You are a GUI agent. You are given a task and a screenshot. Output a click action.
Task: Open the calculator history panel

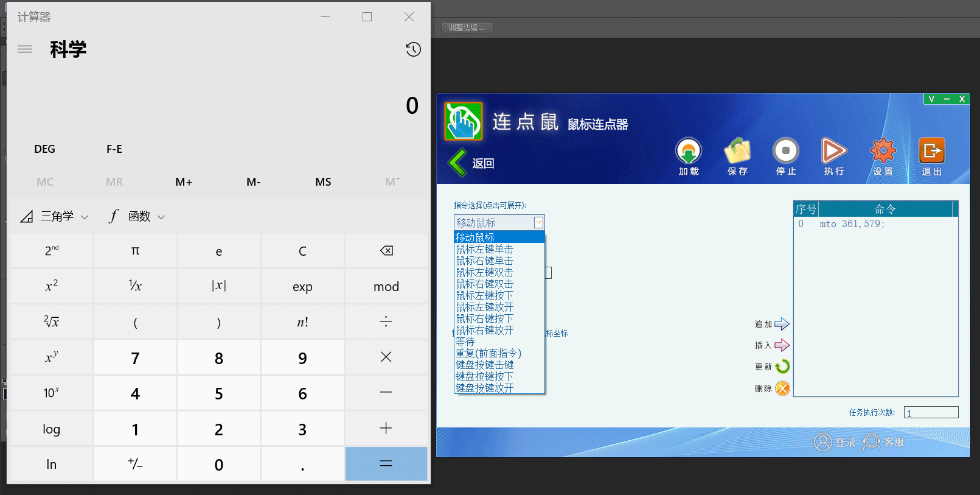coord(413,49)
